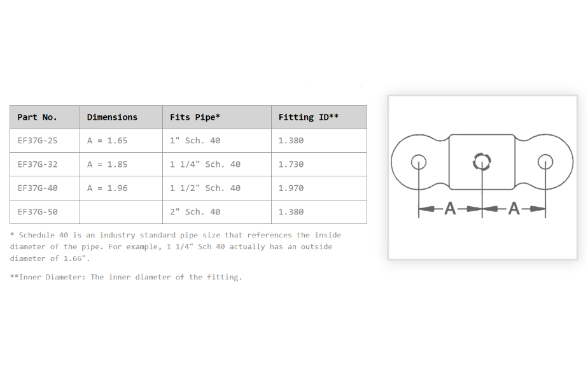Click the 1 1/4" Sch. 40 pipe cell
Screen dimensions: 588x366
click(205, 164)
